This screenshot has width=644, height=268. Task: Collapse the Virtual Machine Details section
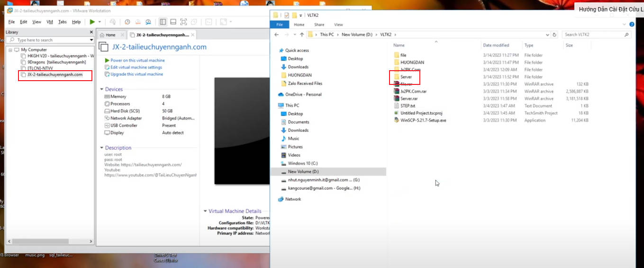205,211
